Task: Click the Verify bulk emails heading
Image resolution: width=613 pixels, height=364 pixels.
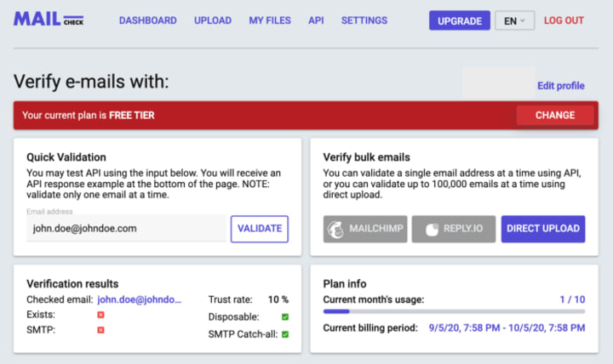Action: (366, 157)
